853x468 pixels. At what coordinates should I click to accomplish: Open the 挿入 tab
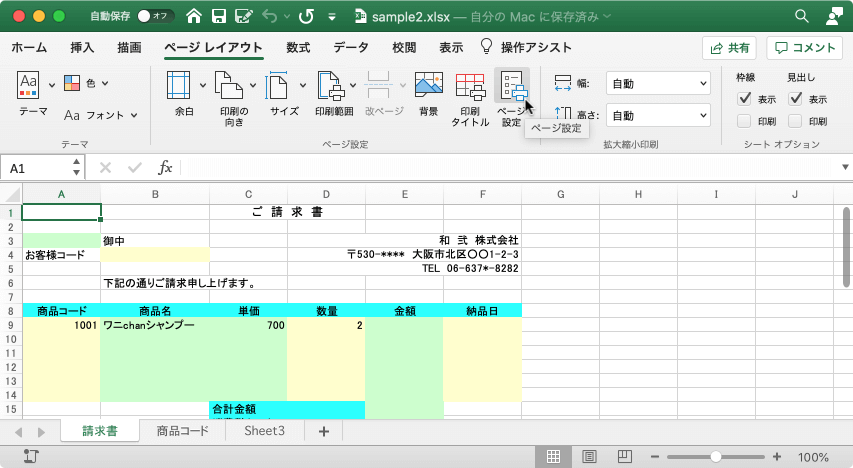(82, 48)
